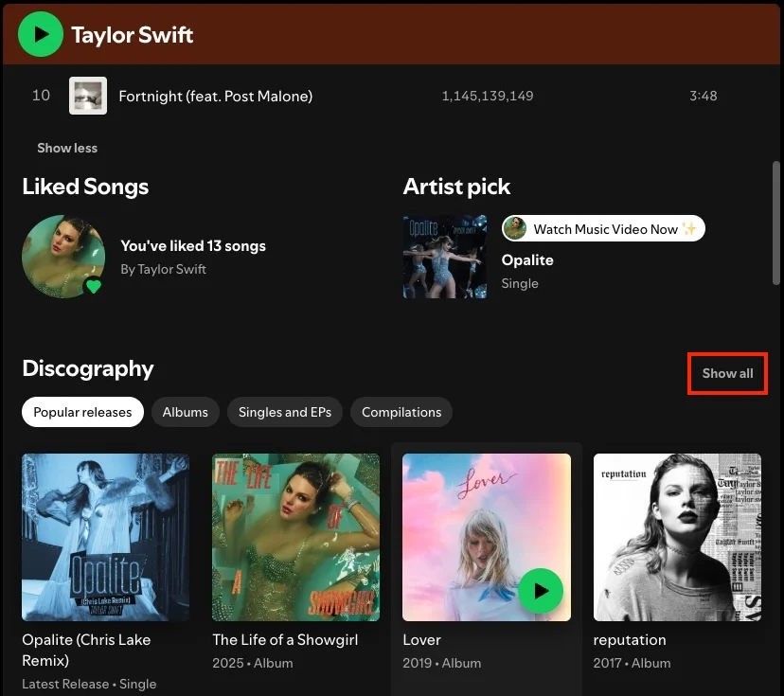Click the Watch Music Video Now button
Screen dimensions: 784x696
[x=602, y=228]
